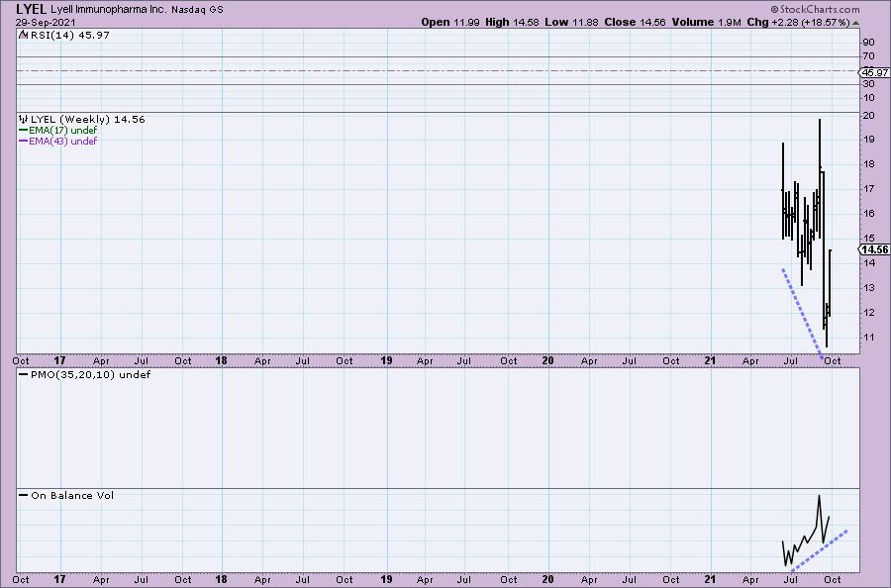The width and height of the screenshot is (891, 588).
Task: Click the small icon beside RSI(14)
Action: 24,35
